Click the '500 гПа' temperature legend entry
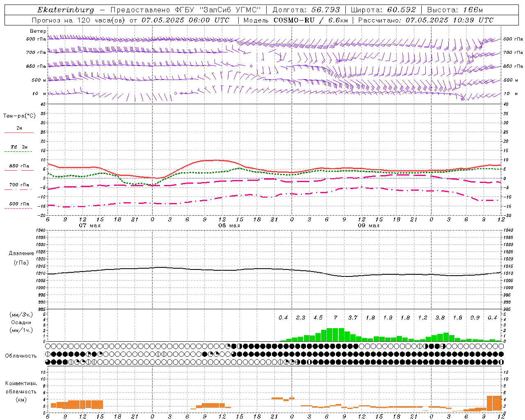 (19, 204)
